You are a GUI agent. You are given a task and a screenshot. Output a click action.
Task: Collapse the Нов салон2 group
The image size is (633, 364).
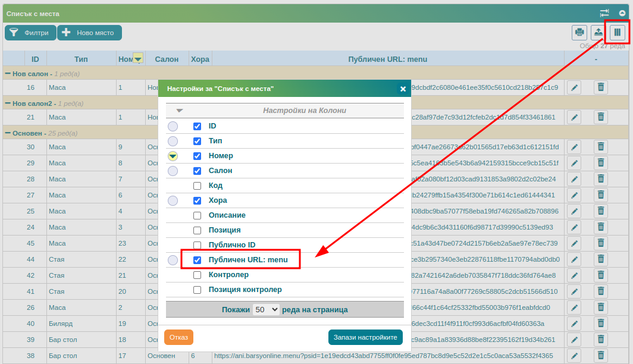(8, 103)
